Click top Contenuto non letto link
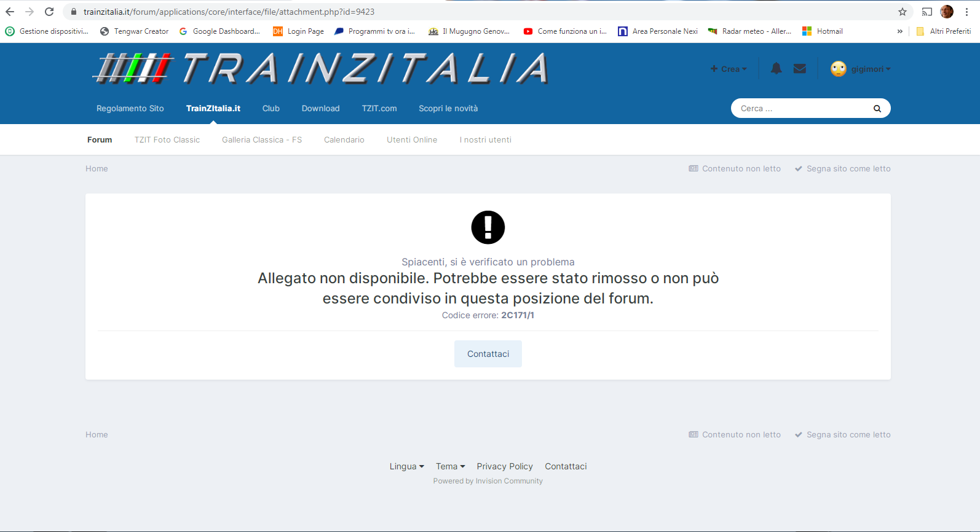Screen dimensions: 980x532 coord(735,168)
